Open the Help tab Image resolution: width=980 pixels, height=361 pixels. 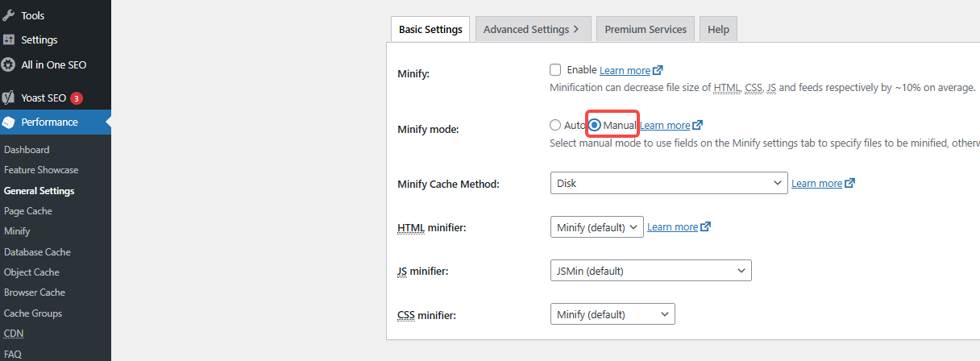(x=718, y=30)
